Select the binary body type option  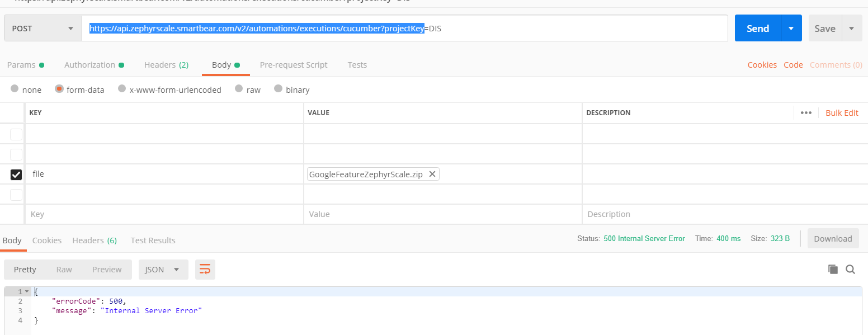point(279,89)
